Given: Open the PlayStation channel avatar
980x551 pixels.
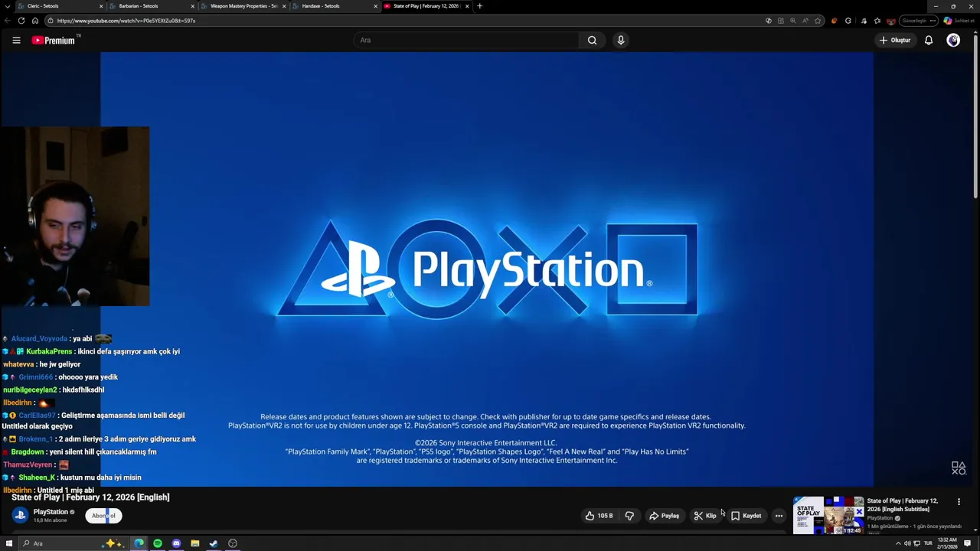Looking at the screenshot, I should coord(21,515).
